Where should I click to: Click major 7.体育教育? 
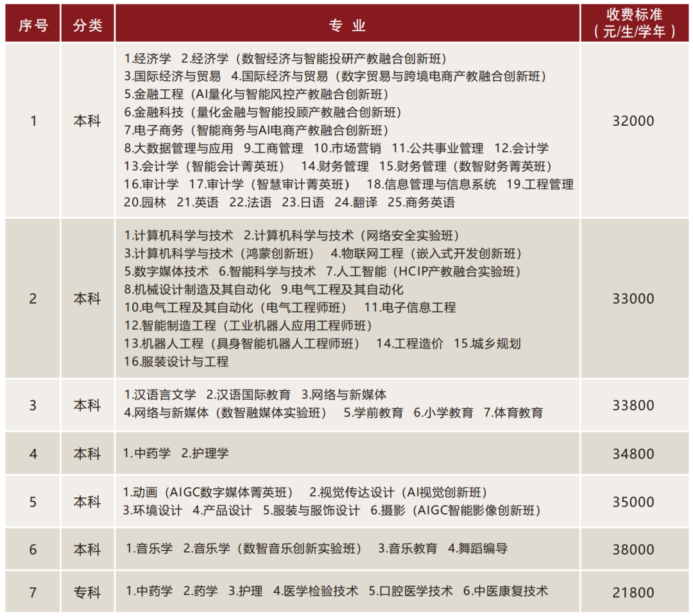tap(513, 413)
